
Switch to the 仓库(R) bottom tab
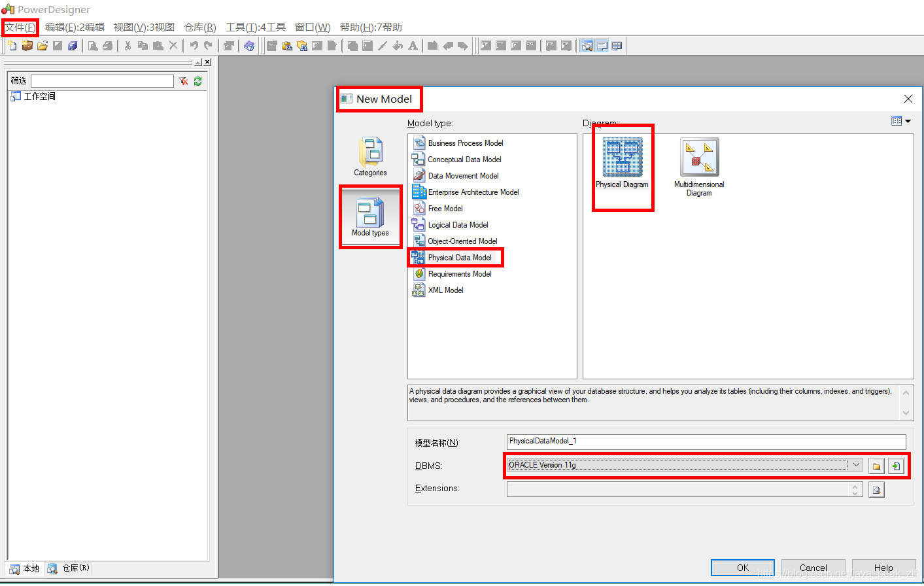68,568
